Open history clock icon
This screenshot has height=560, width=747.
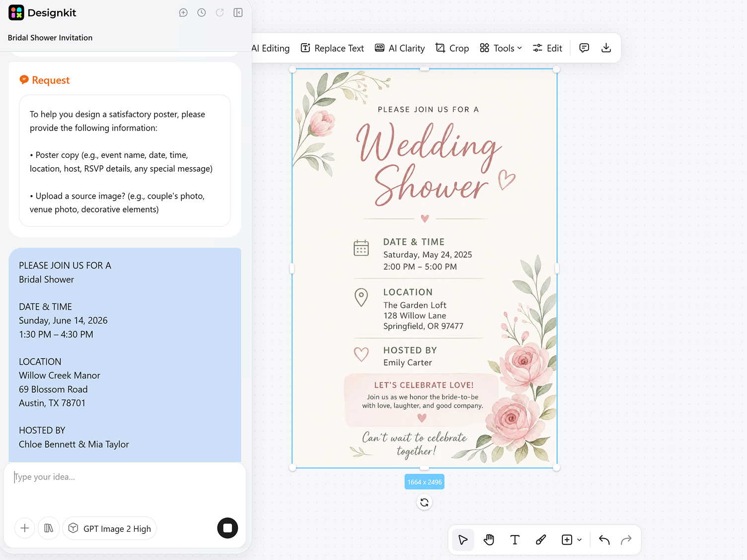202,12
